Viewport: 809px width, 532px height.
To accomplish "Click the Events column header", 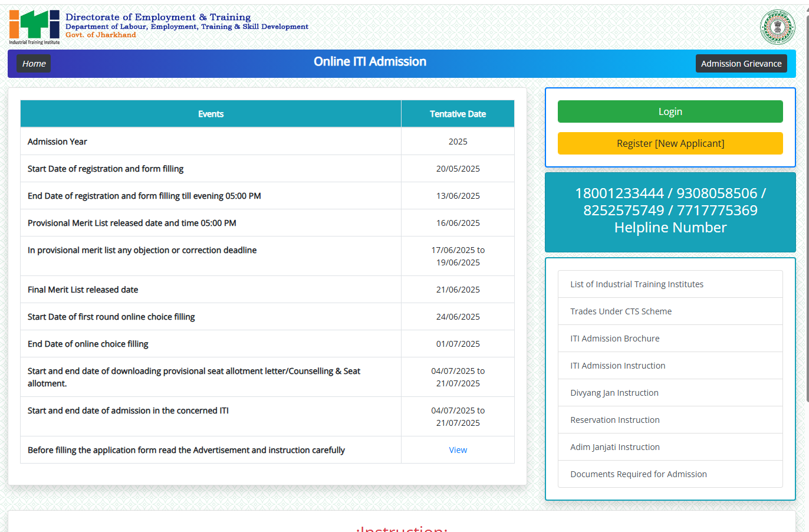I will click(211, 114).
